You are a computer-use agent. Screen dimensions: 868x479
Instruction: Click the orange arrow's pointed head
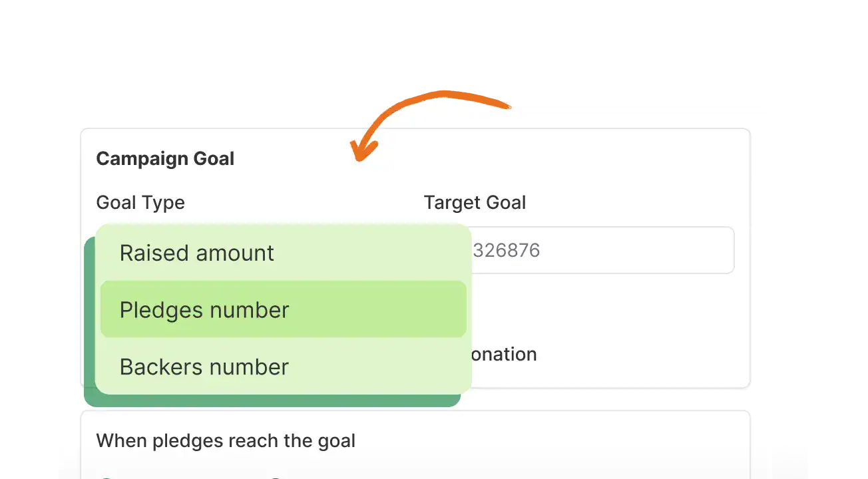pyautogui.click(x=361, y=152)
